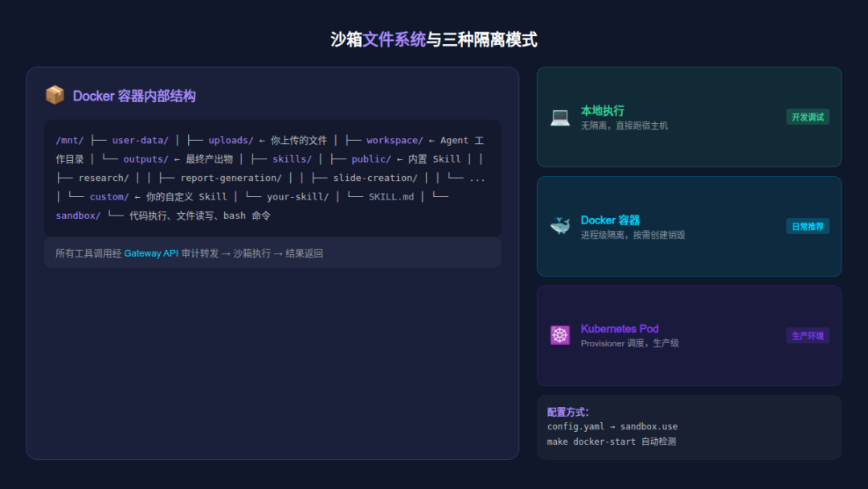This screenshot has height=489, width=868.
Task: Click the 开发调试 badge
Action: [808, 116]
